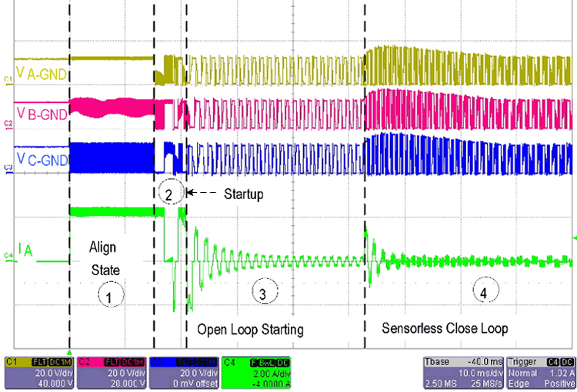The height and width of the screenshot is (392, 577).
Task: Click the circled number 2 Startup marker
Action: tap(169, 194)
